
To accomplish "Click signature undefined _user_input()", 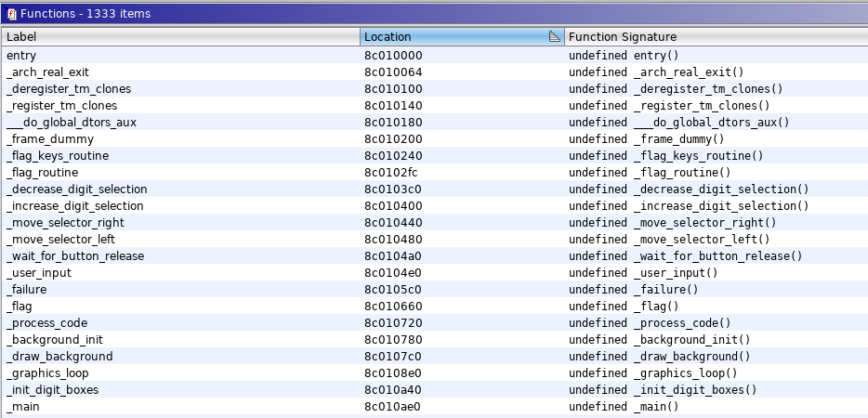I will (x=643, y=272).
